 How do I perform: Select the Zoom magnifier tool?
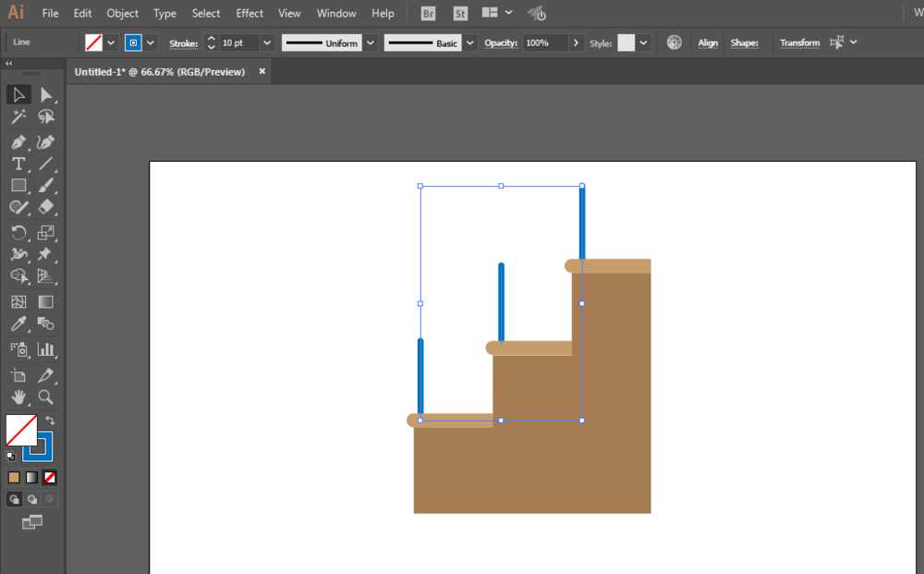tap(45, 397)
